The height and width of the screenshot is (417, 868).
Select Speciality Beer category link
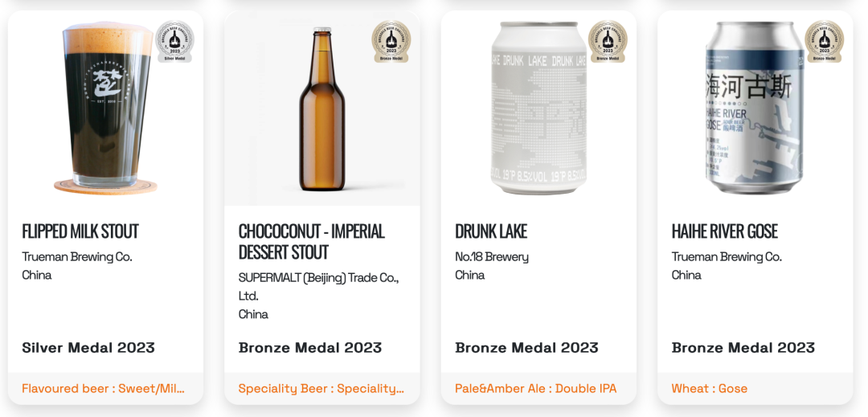tap(321, 389)
